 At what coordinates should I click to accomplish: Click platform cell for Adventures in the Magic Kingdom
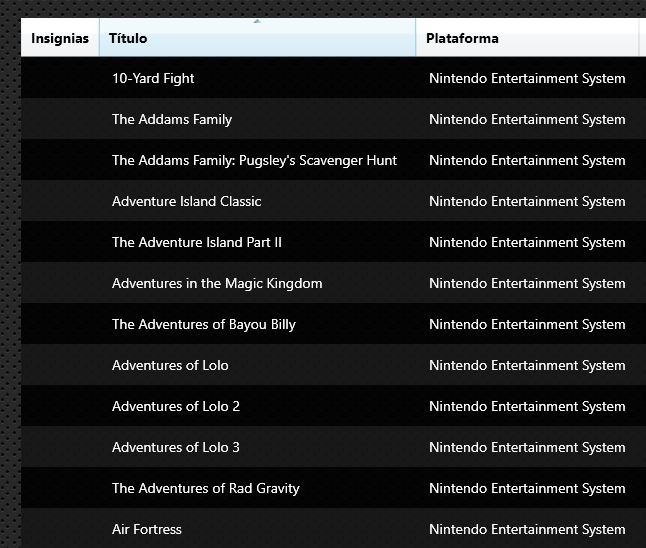click(x=527, y=283)
